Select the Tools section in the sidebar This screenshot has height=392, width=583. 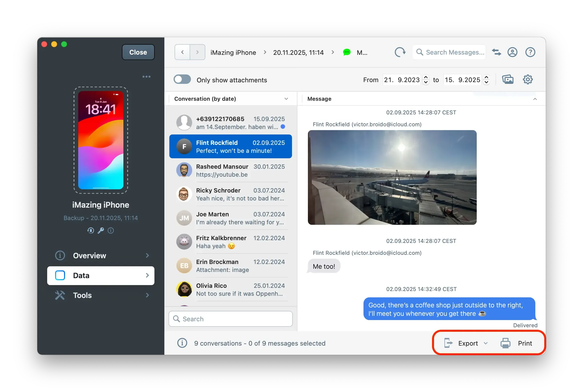(82, 295)
